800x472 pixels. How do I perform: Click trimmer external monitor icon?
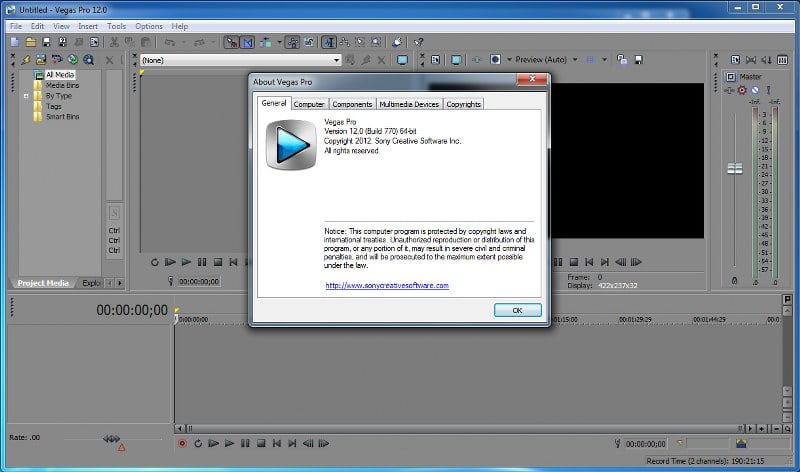click(x=403, y=60)
